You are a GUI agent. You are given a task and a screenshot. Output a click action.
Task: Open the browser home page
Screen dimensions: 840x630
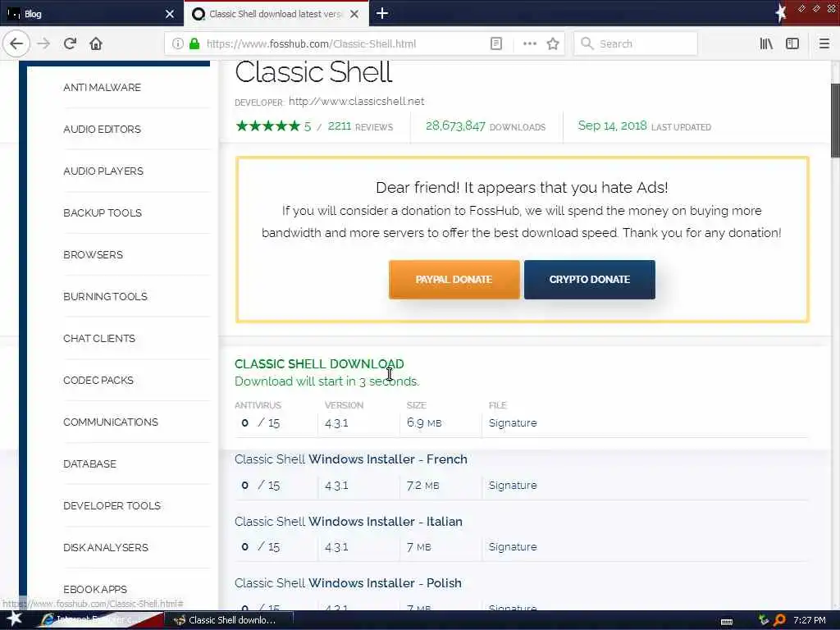click(x=96, y=43)
